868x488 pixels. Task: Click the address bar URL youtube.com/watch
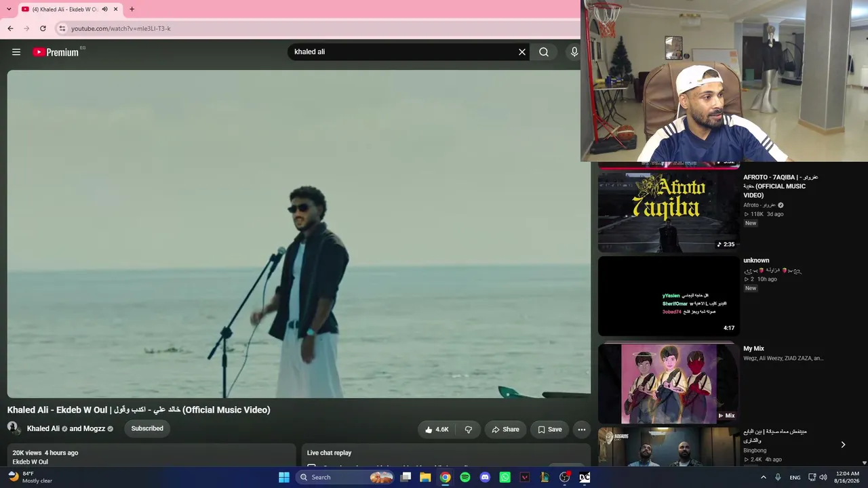coord(121,28)
